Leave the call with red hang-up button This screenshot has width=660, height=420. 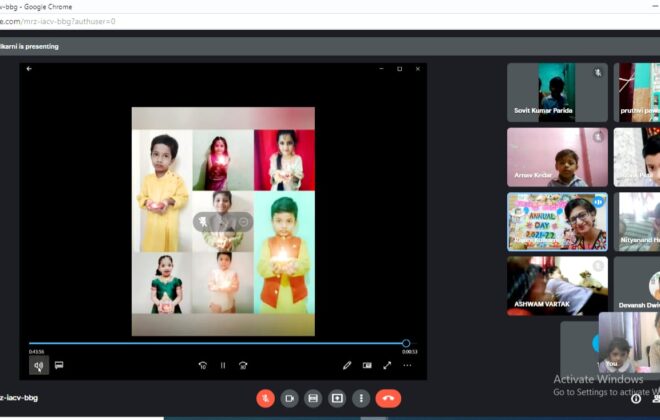pyautogui.click(x=389, y=398)
